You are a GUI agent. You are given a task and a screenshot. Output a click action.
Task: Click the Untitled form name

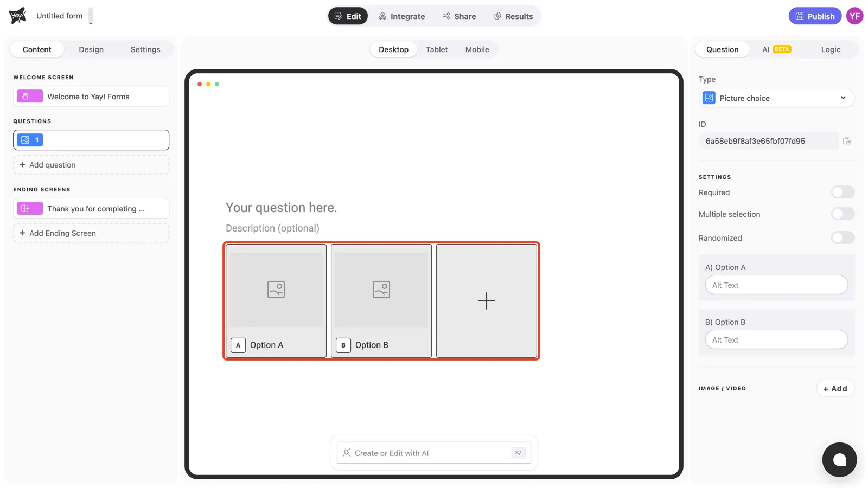tap(60, 16)
